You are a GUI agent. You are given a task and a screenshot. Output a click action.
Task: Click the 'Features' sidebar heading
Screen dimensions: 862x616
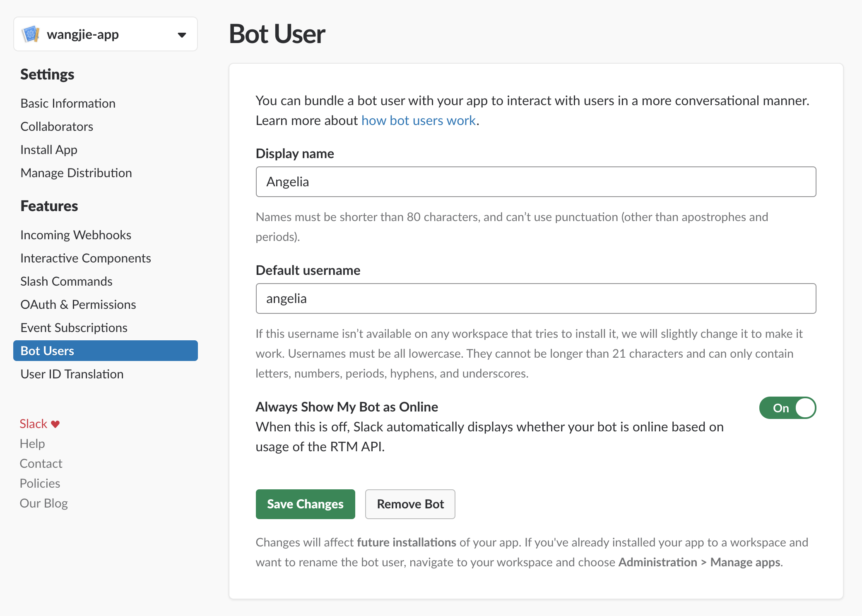[49, 206]
